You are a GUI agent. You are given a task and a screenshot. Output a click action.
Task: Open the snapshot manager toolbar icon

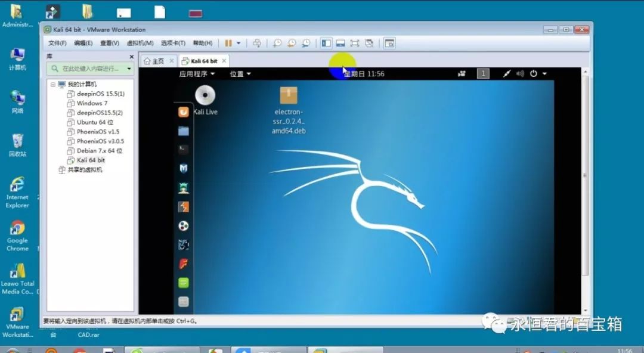click(x=306, y=43)
